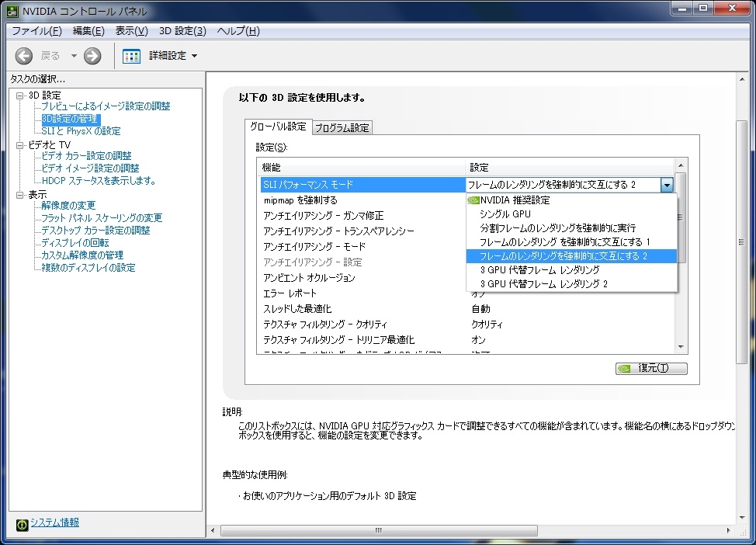Screen dimensions: 756x545
Task: Open the ヘルプ(H) menu
Action: [238, 31]
